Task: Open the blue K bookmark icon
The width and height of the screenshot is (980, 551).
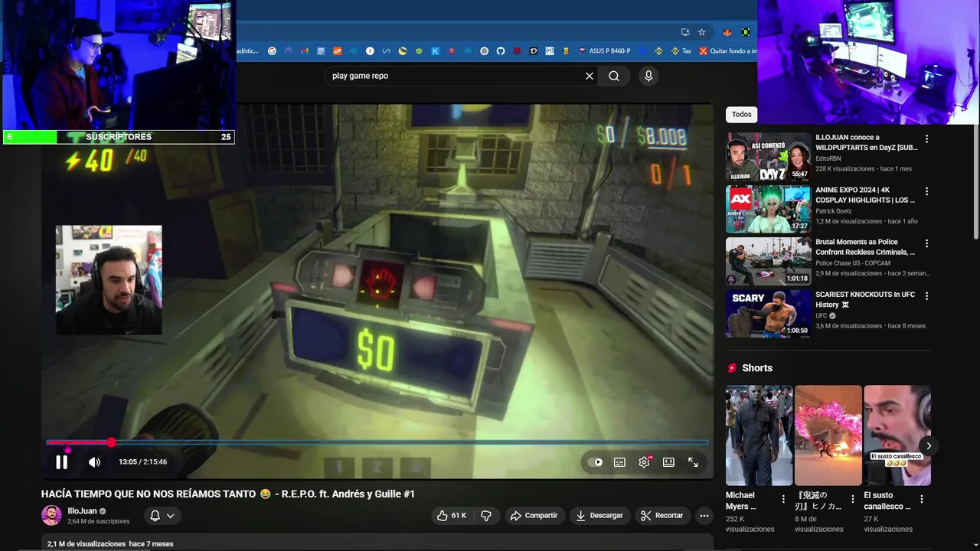Action: point(435,51)
